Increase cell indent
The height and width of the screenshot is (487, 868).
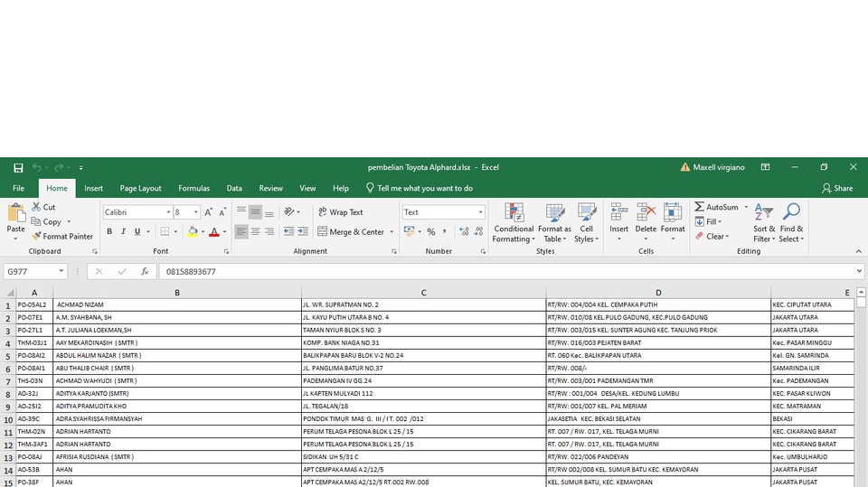click(x=303, y=232)
